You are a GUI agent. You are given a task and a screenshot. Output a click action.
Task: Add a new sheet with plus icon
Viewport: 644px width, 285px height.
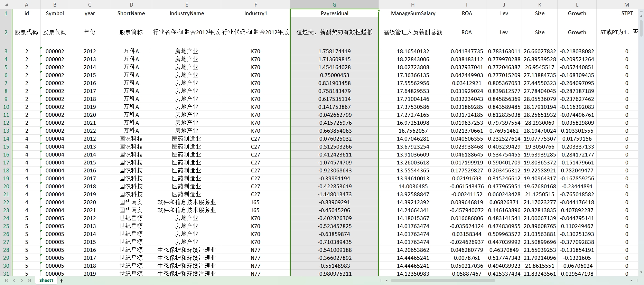pos(62,281)
